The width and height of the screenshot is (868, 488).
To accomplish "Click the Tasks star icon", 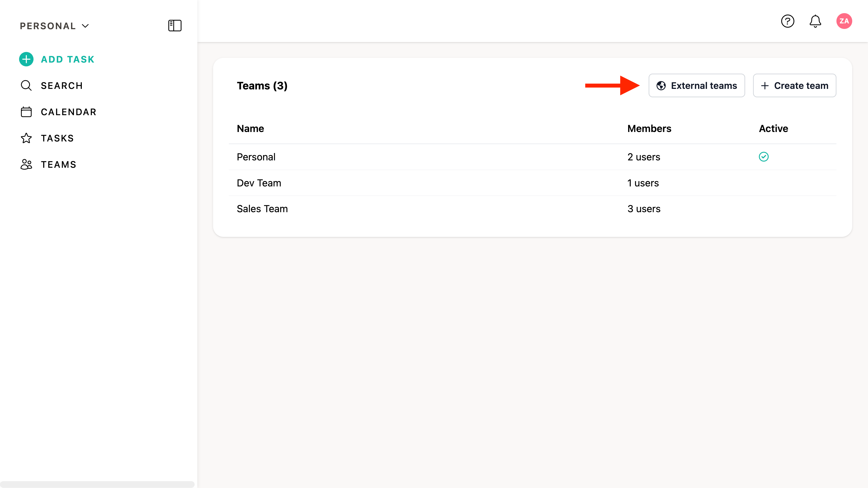I will (26, 138).
